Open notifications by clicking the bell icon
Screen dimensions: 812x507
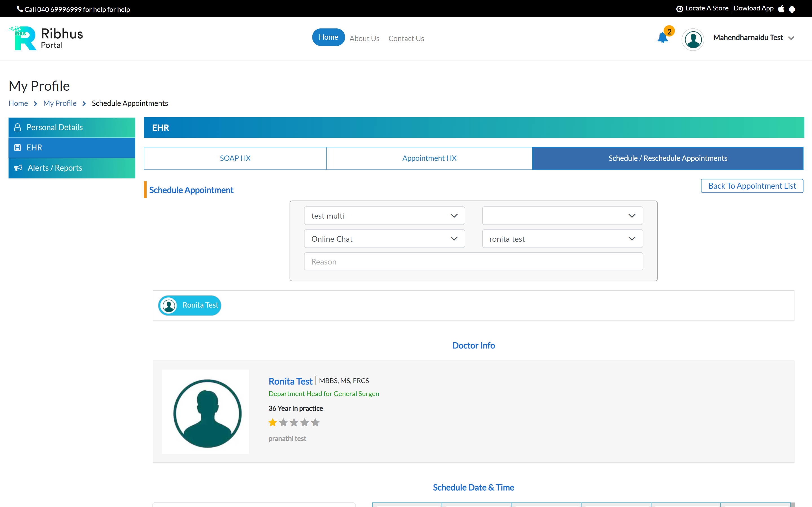coord(663,39)
